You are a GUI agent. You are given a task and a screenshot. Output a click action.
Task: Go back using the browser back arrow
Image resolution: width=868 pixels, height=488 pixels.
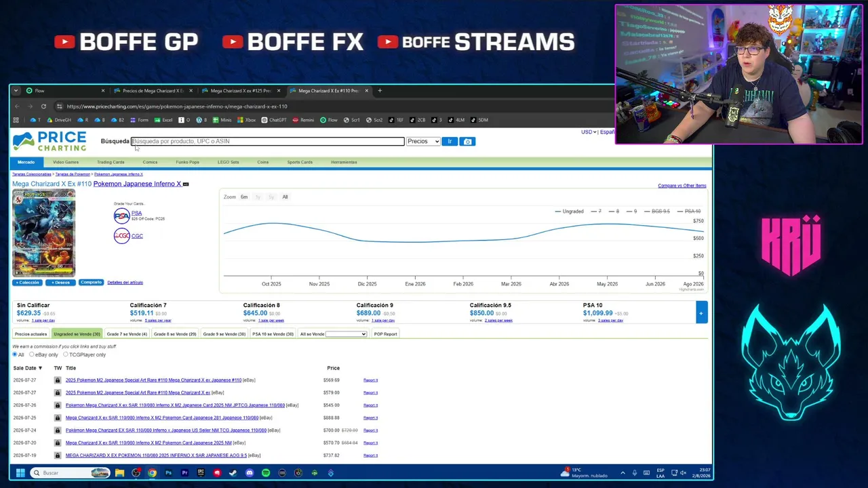point(18,106)
